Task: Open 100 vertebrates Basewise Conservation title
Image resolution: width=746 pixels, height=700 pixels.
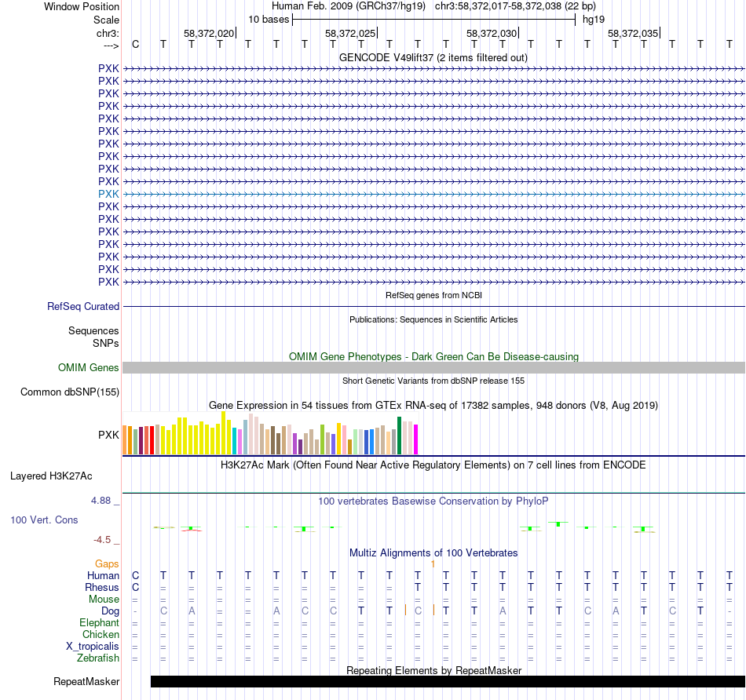Action: [x=433, y=501]
